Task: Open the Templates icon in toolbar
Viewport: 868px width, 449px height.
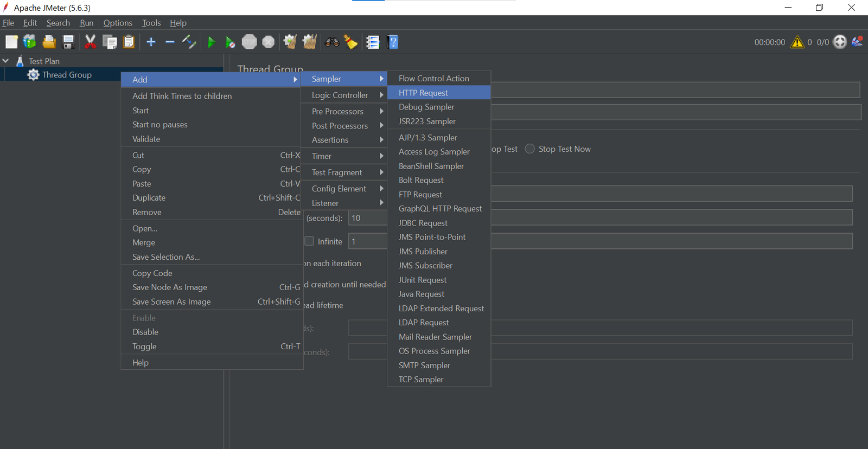Action: (x=30, y=42)
